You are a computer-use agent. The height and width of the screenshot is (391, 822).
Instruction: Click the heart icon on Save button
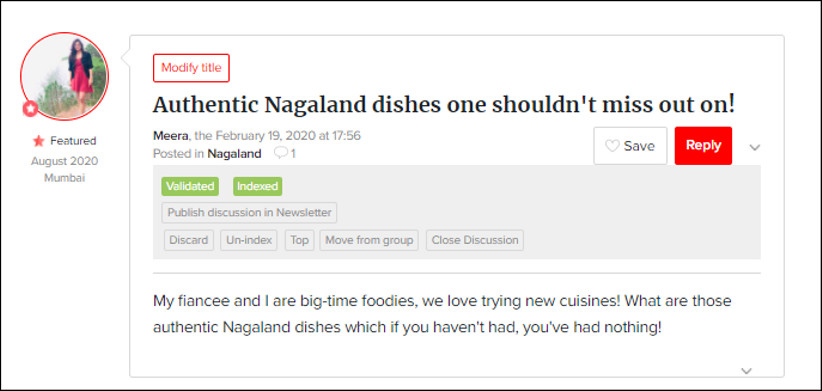612,146
